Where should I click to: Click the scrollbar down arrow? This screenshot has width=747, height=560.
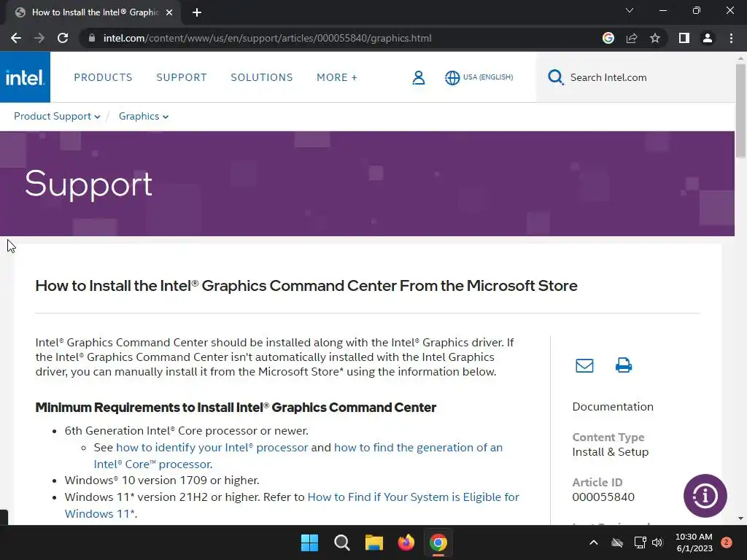click(740, 518)
